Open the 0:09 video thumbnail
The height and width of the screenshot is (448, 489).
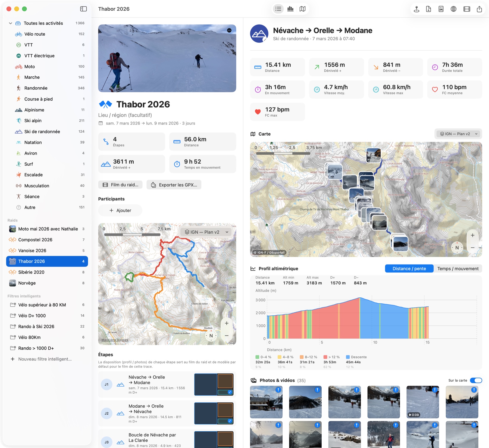423,402
